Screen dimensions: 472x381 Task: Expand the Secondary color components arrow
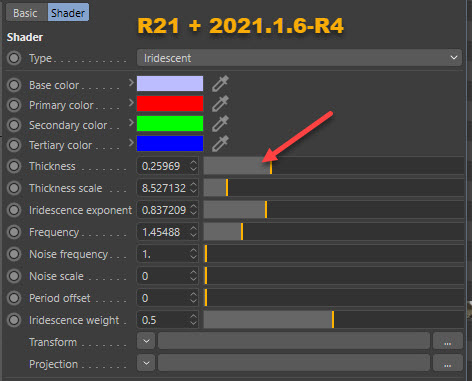[131, 123]
